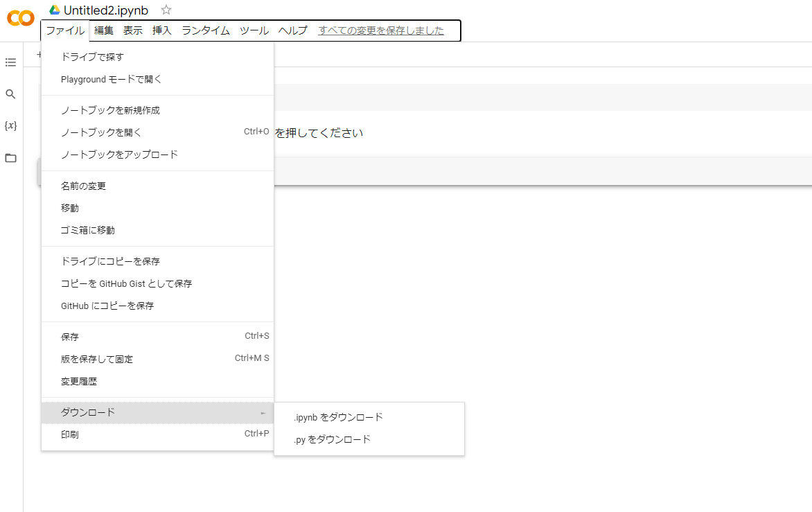Choose 変更履歴 from the file menu
This screenshot has height=512, width=812.
click(x=83, y=381)
